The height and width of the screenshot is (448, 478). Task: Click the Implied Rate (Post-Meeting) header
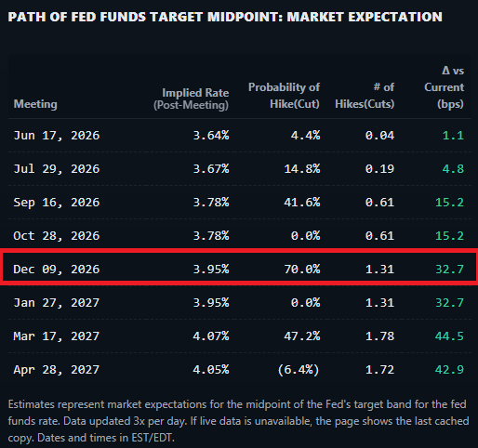192,99
